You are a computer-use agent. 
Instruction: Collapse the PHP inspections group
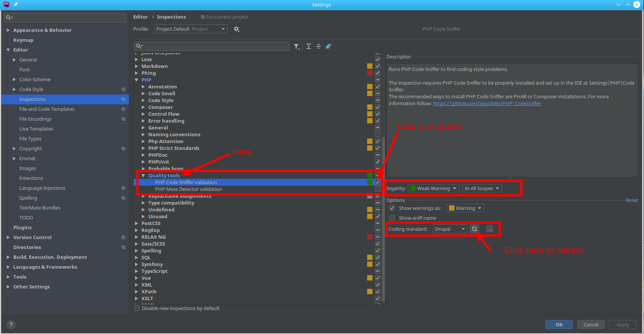[137, 80]
